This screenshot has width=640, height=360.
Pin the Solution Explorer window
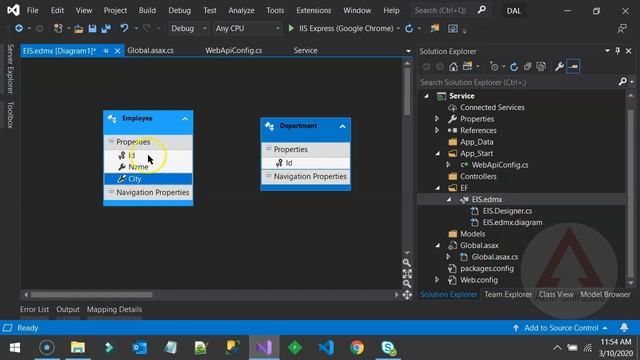pos(618,51)
